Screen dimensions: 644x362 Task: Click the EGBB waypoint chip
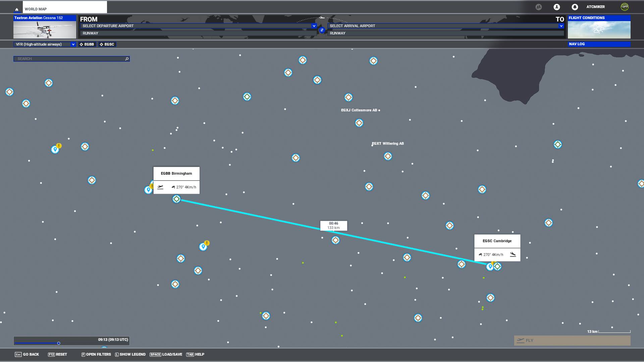point(87,44)
